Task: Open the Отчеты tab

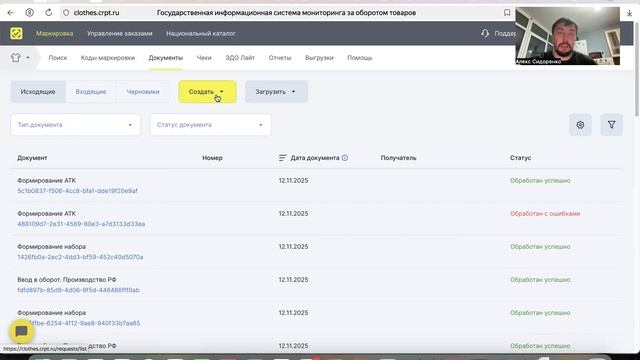Action: point(280,58)
